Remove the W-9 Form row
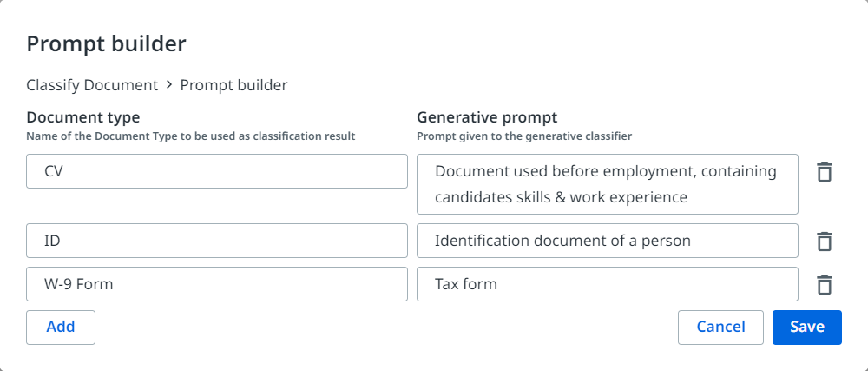The width and height of the screenshot is (868, 371). point(825,284)
